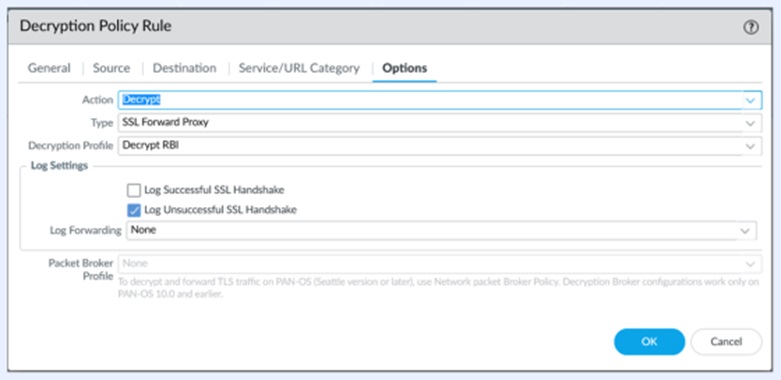Switch to the Source tab

(x=111, y=68)
